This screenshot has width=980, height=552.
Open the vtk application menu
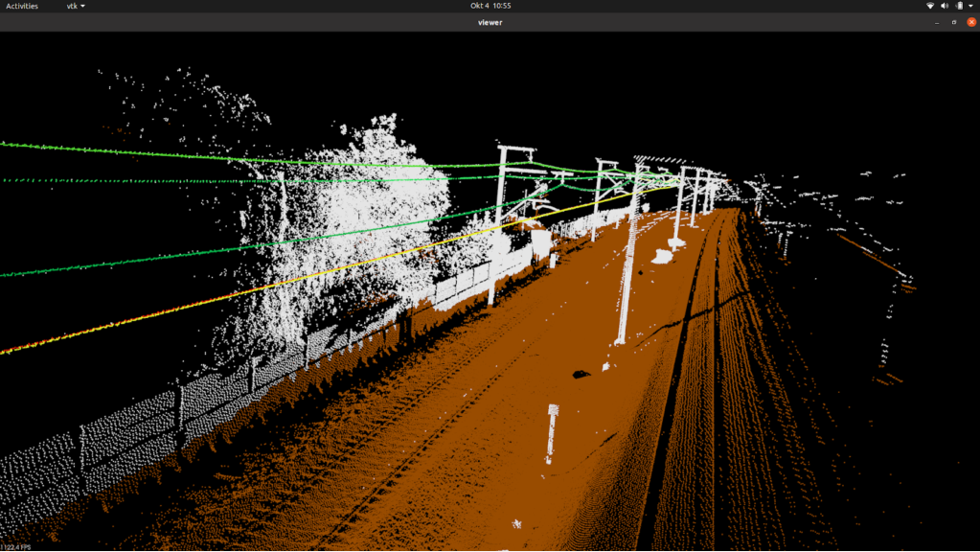[x=76, y=6]
